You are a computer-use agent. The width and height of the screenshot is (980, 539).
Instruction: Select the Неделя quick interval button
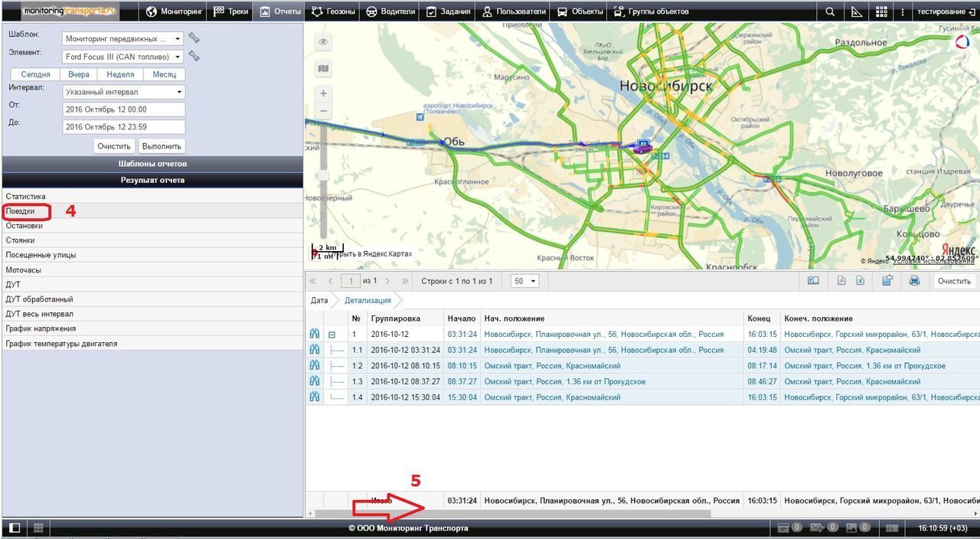point(120,74)
